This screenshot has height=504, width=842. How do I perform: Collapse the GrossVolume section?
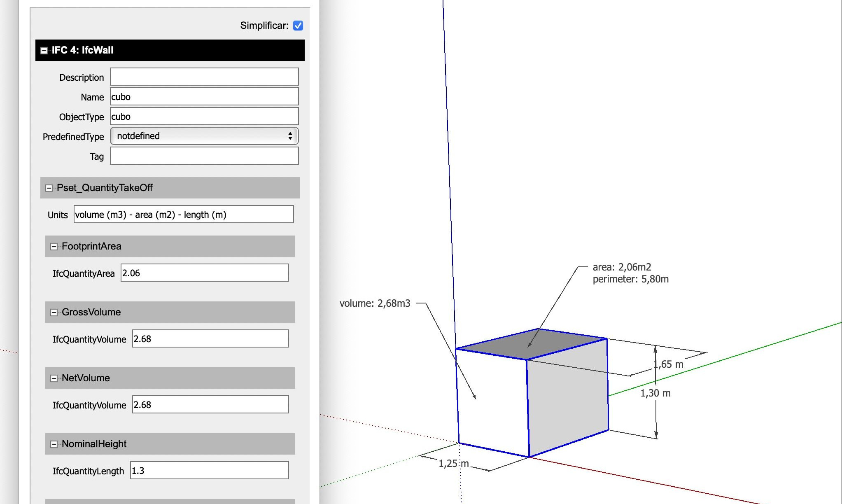54,313
